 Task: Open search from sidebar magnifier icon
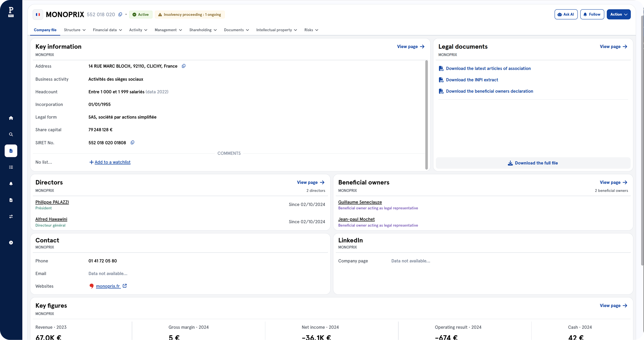pyautogui.click(x=11, y=134)
